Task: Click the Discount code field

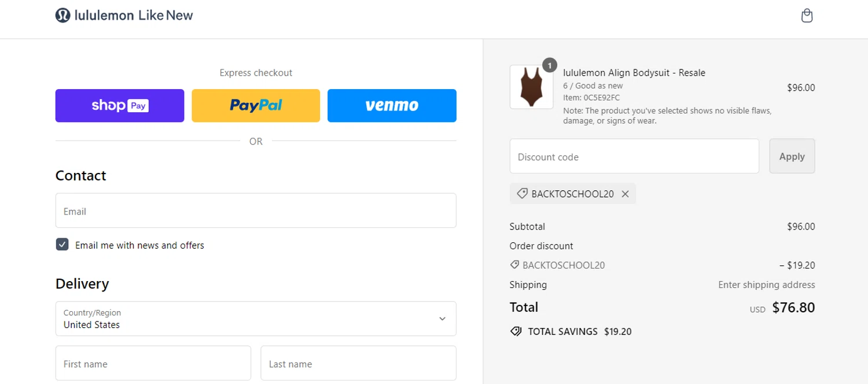Action: [634, 156]
